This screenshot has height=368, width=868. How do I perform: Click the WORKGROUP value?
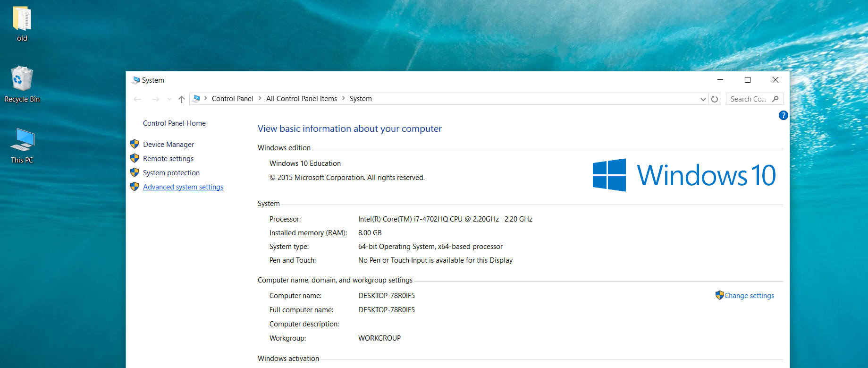379,338
